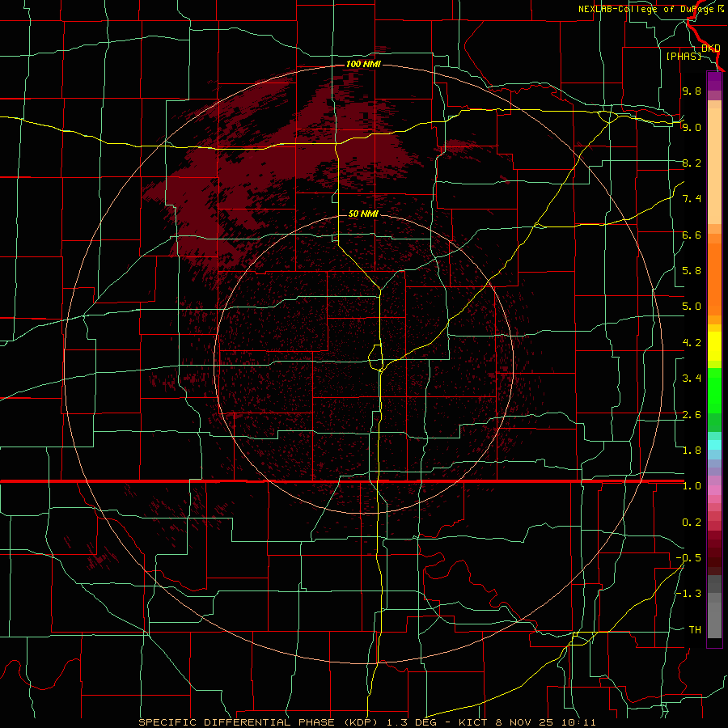The image size is (728, 728).
Task: Click the 5.0 legend scale value
Action: click(692, 307)
